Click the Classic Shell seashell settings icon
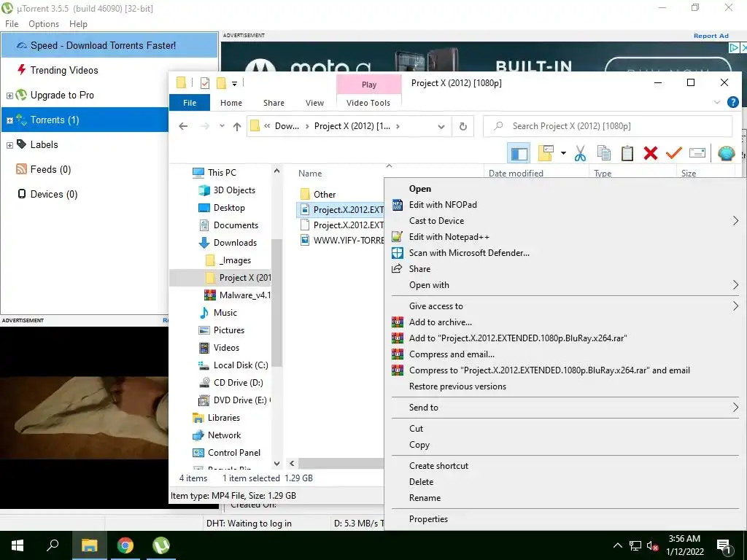The image size is (747, 560). coord(726,153)
